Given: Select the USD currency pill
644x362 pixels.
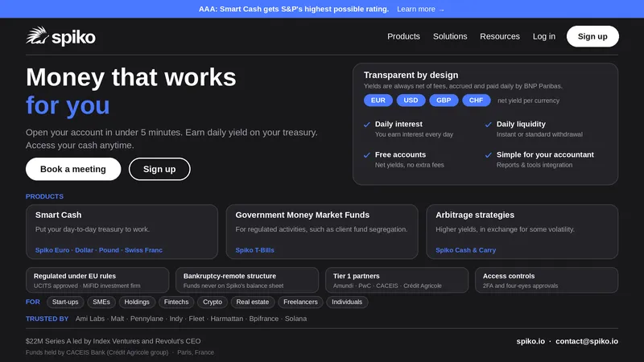Looking at the screenshot, I should tap(411, 100).
